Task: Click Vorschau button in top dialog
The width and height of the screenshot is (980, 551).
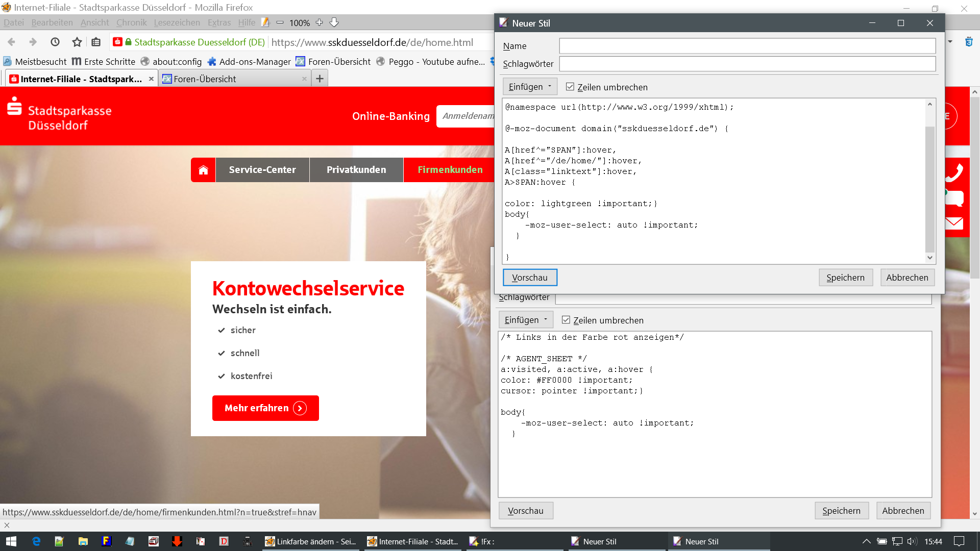Action: 530,278
